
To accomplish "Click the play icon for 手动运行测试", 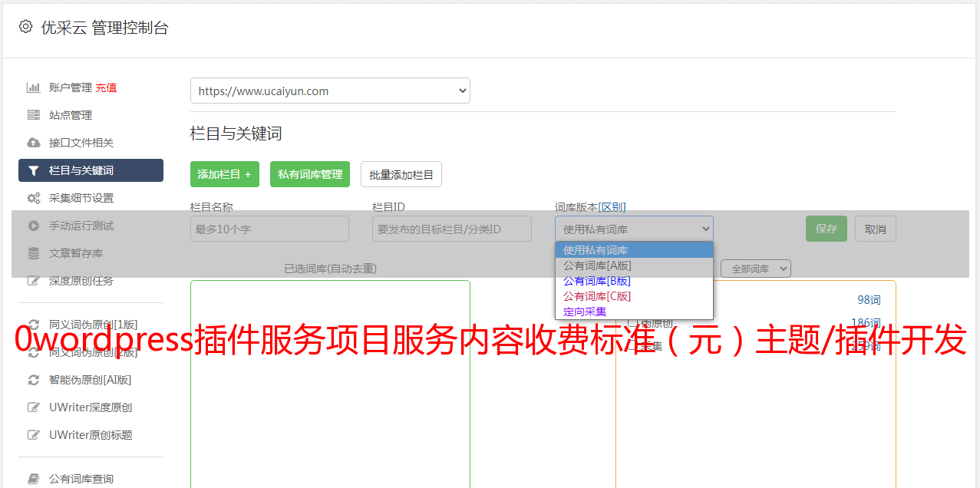I will [33, 226].
